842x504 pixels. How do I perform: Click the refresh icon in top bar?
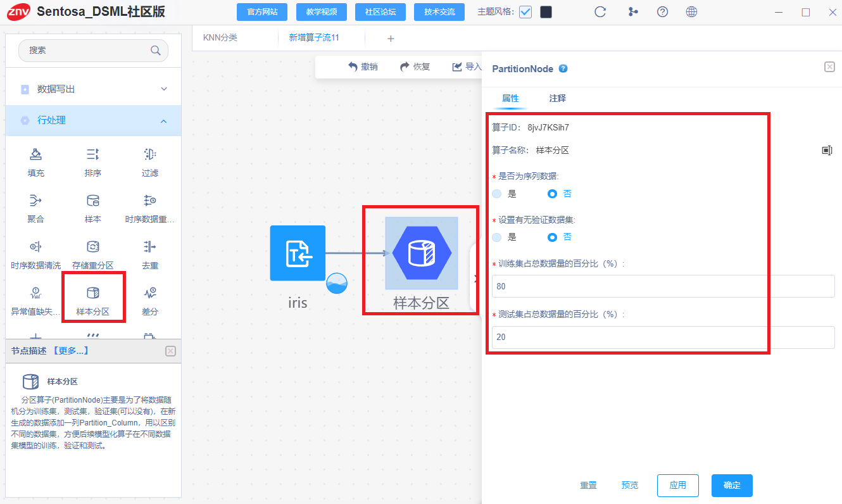(600, 11)
